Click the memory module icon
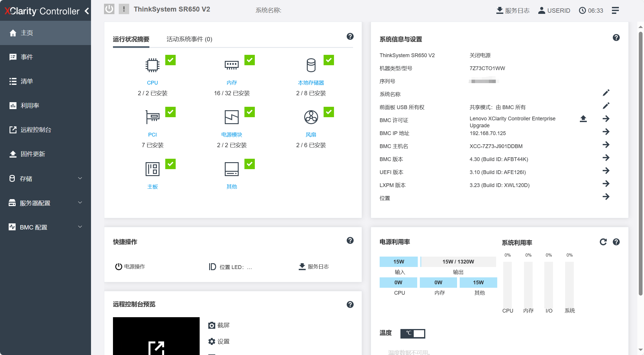644x355 pixels. [232, 65]
